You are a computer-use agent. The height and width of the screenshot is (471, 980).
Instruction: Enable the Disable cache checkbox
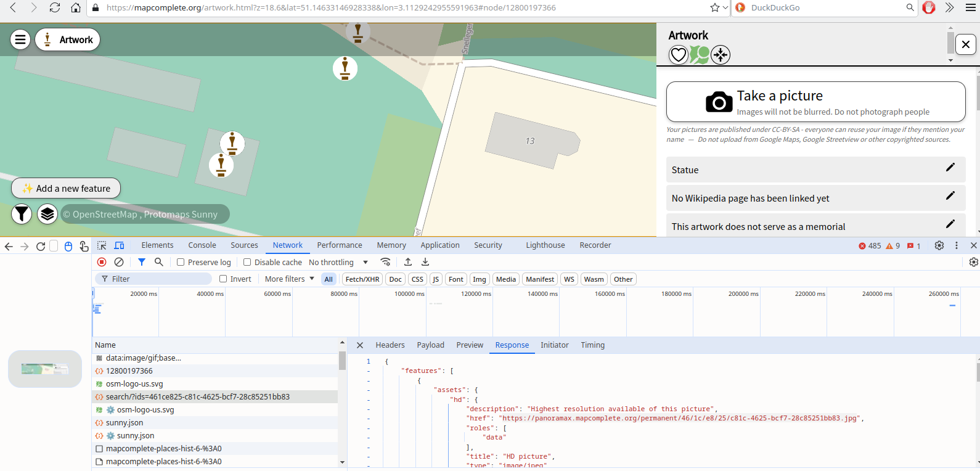[247, 262]
